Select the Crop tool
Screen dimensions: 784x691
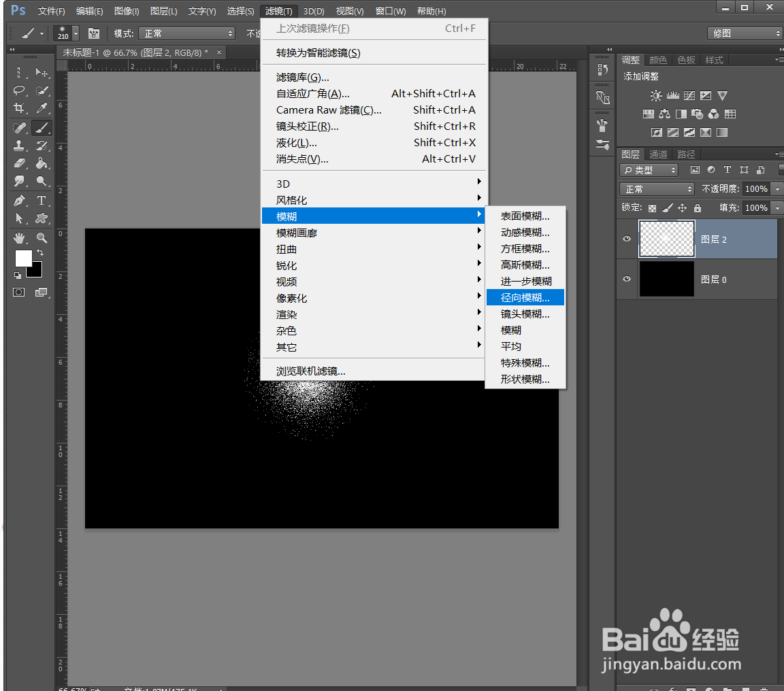click(19, 108)
